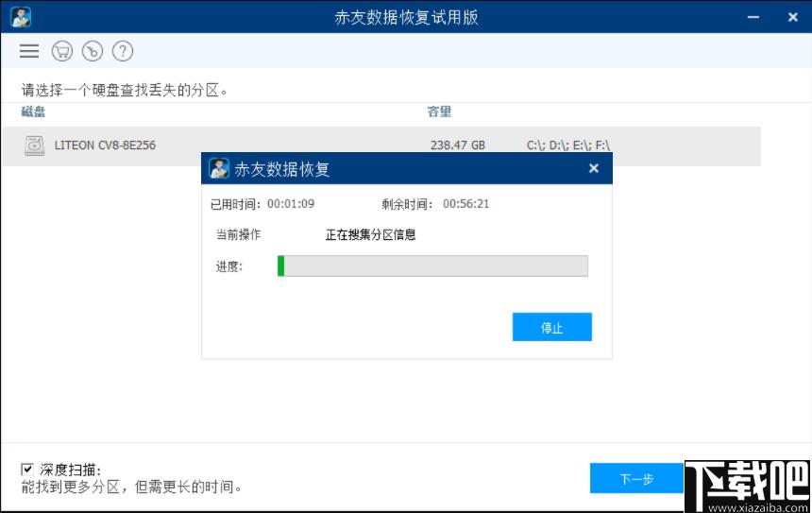This screenshot has height=513, width=812.
Task: Click the 下一步 button
Action: 636,478
